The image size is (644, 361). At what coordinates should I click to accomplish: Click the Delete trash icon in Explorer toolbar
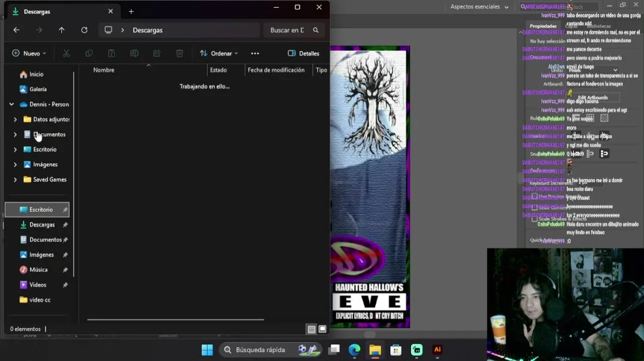[x=180, y=53]
